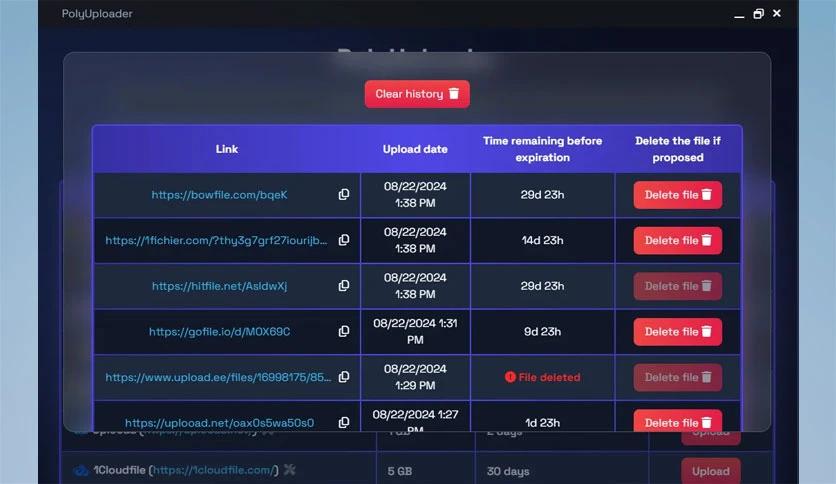Delete the 1fichier.com uploaded file
Screen dimensions: 836x484
(677, 240)
